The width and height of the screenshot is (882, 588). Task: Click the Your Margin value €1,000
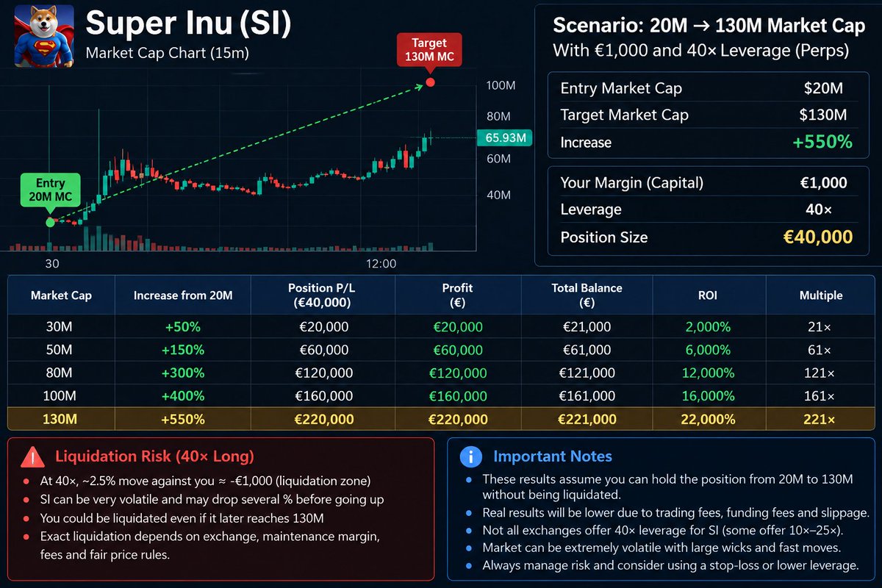click(x=823, y=182)
